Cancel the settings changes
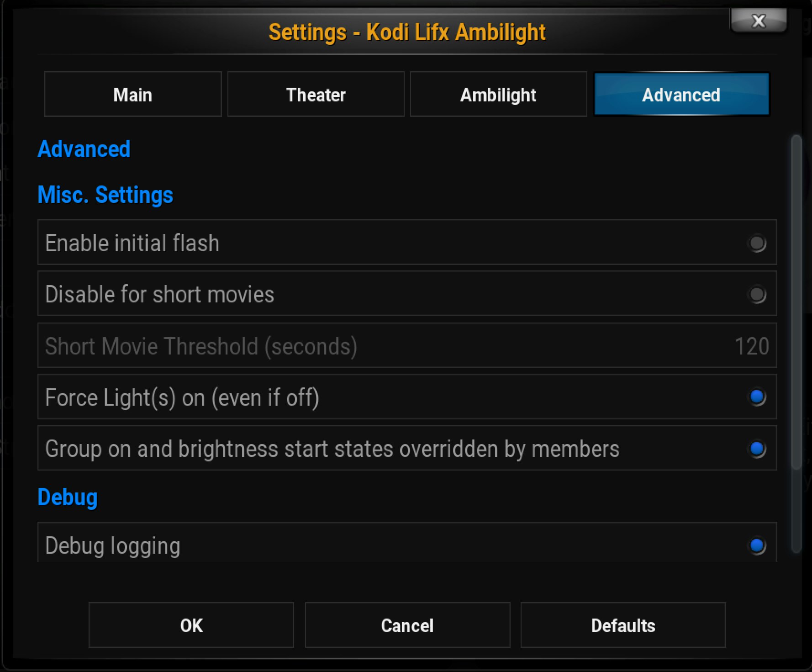This screenshot has width=812, height=672. [407, 625]
